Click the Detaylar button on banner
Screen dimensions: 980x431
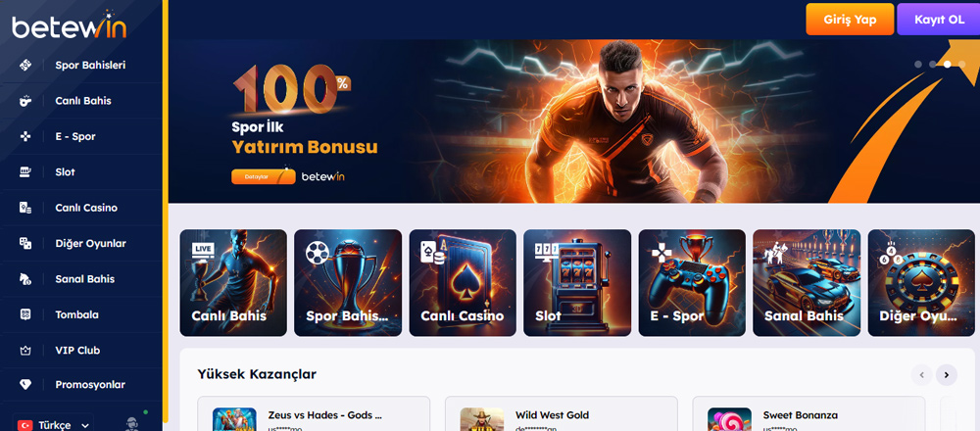pyautogui.click(x=263, y=176)
